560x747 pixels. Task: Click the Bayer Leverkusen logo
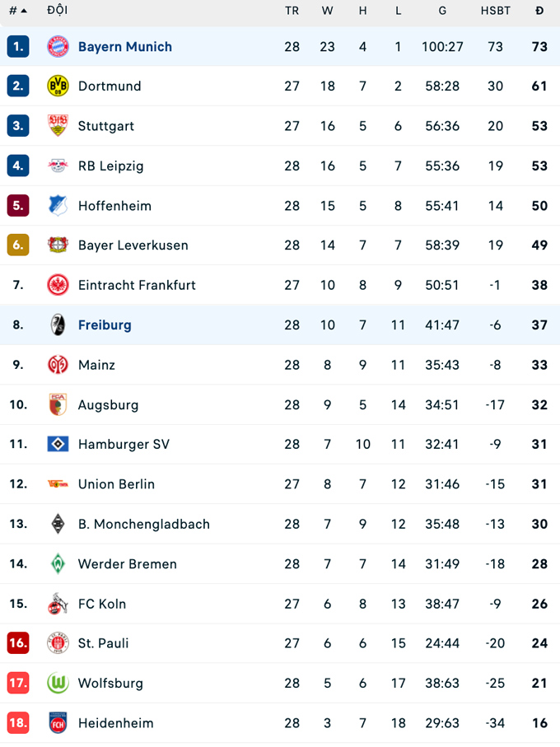pos(58,245)
